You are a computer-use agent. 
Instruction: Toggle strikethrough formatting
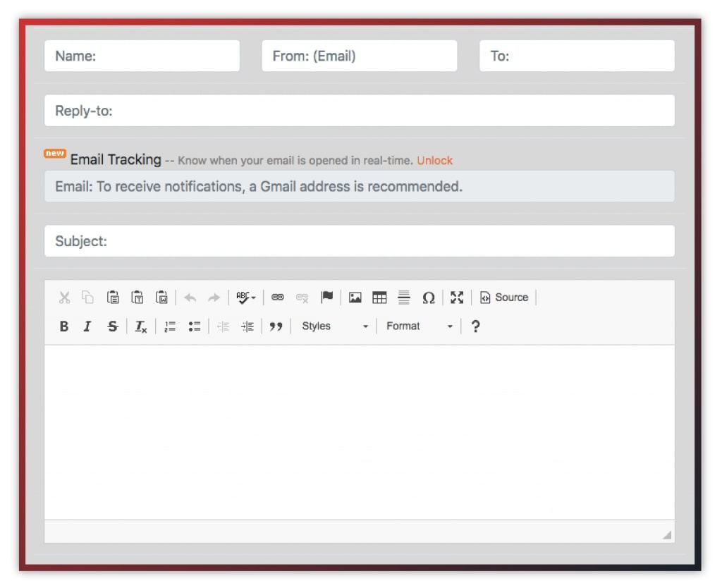(112, 326)
